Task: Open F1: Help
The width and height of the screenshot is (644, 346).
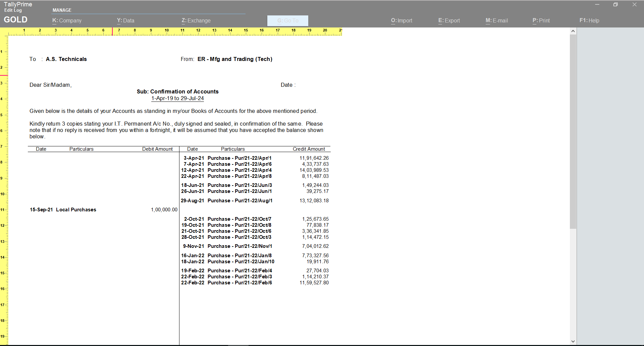Action: 589,20
